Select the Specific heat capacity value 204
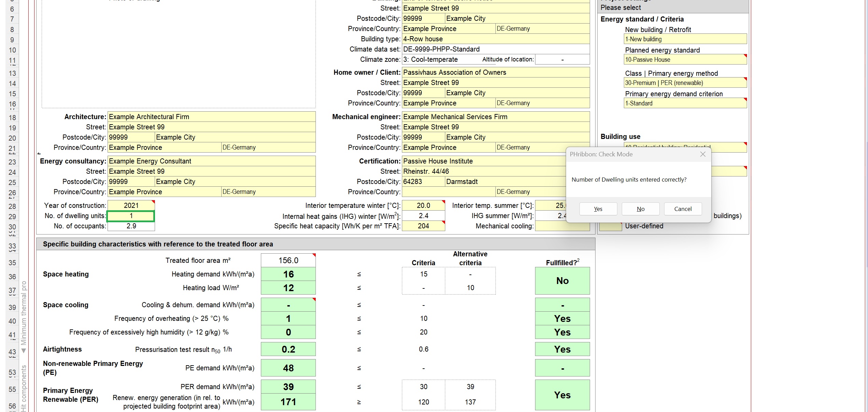 coord(423,226)
